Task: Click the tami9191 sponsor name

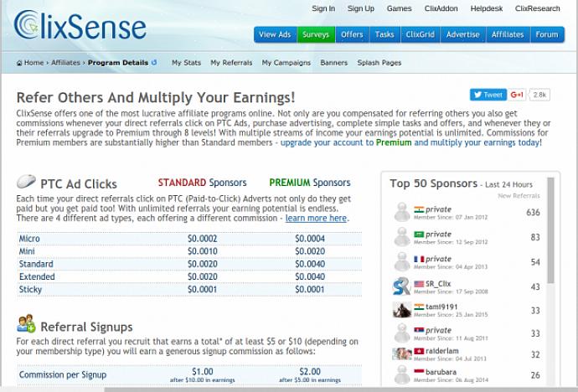Action: click(441, 307)
